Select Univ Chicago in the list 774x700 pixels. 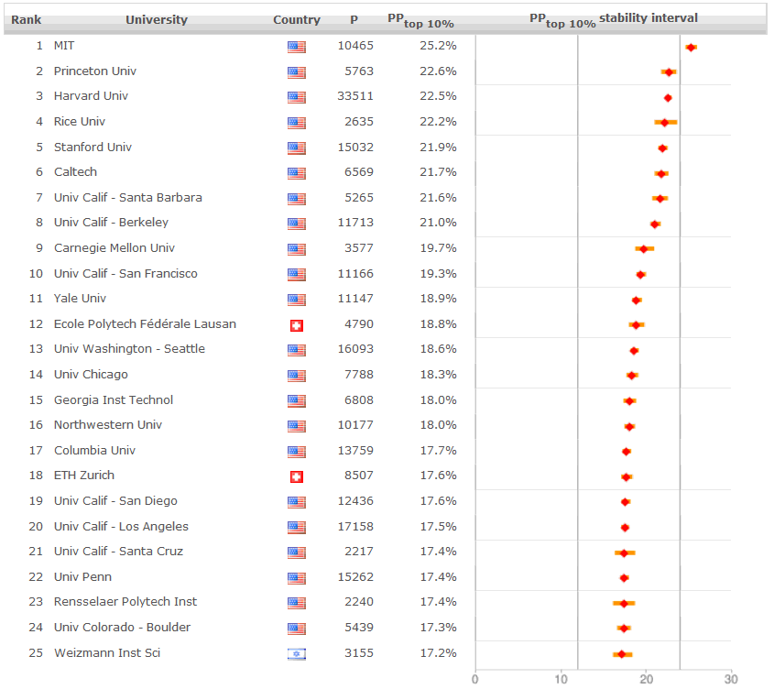point(91,374)
